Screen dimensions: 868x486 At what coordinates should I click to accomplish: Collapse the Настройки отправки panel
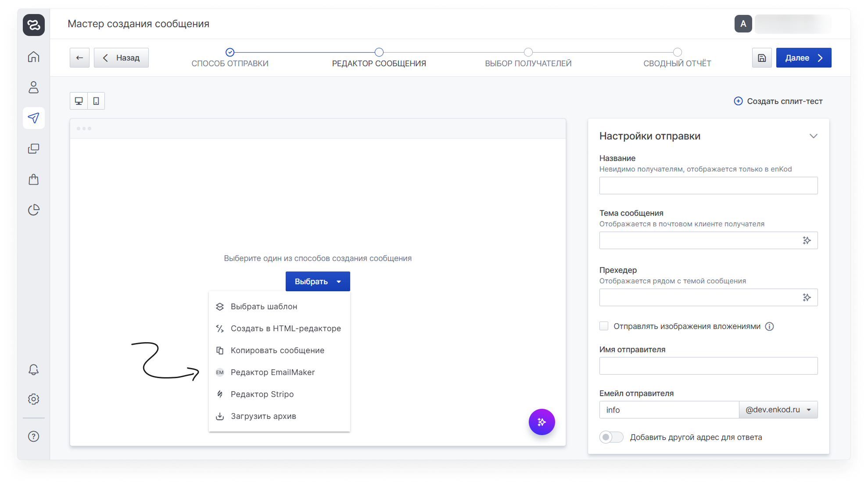[814, 136]
